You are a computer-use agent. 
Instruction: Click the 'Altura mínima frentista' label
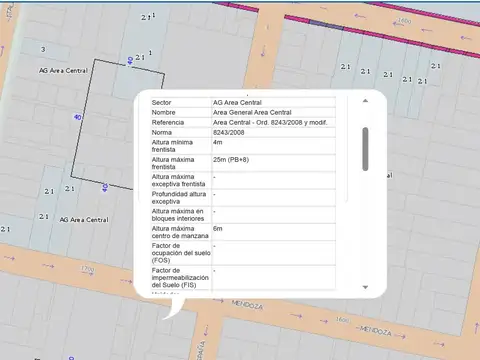click(x=172, y=146)
